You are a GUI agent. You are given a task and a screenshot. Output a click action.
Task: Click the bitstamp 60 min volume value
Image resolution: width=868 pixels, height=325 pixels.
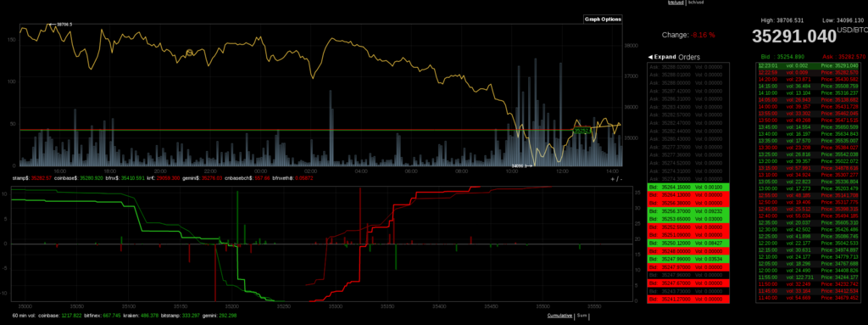pos(190,316)
